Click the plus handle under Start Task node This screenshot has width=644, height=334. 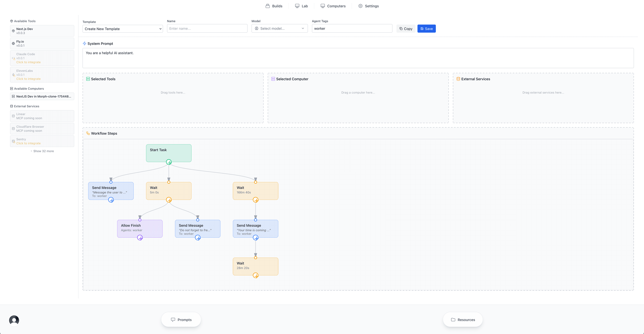169,162
